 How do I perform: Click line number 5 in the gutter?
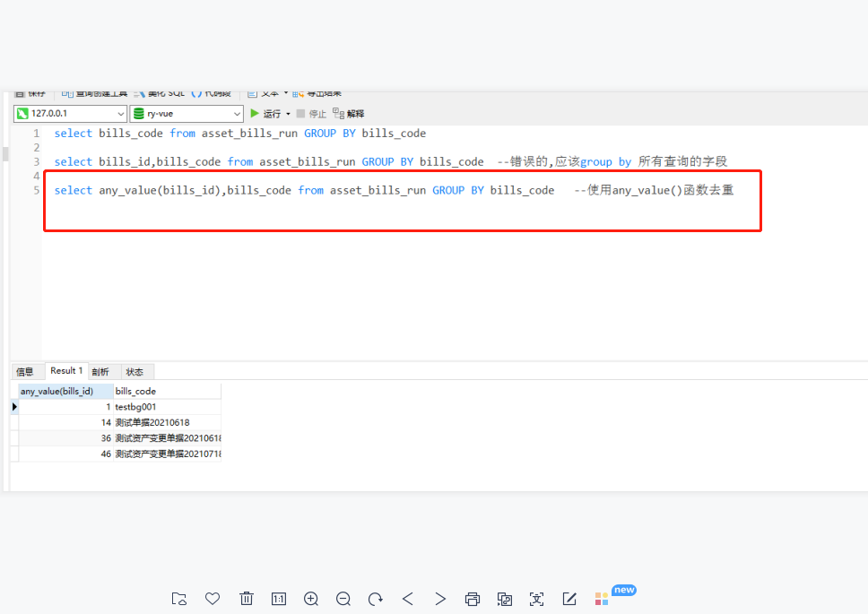tap(36, 190)
